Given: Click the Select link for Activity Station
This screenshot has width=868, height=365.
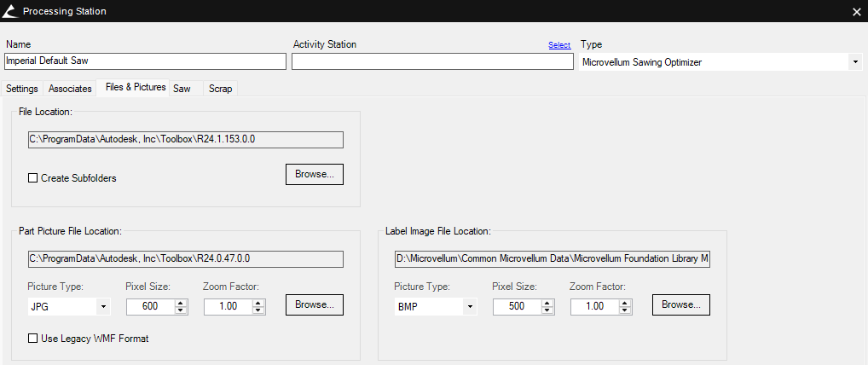Looking at the screenshot, I should [x=558, y=45].
